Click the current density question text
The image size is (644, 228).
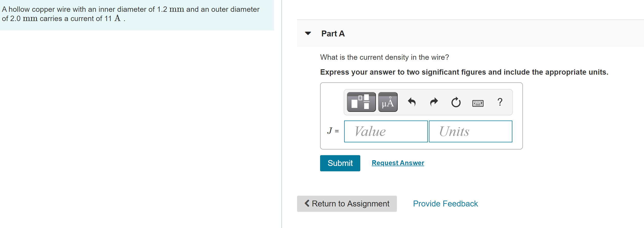[385, 57]
